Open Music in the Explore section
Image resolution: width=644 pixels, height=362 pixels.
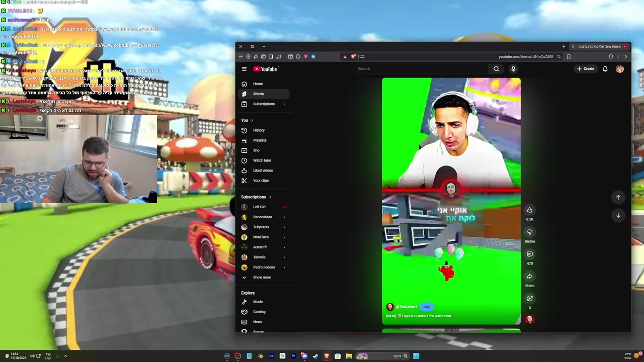(264, 302)
